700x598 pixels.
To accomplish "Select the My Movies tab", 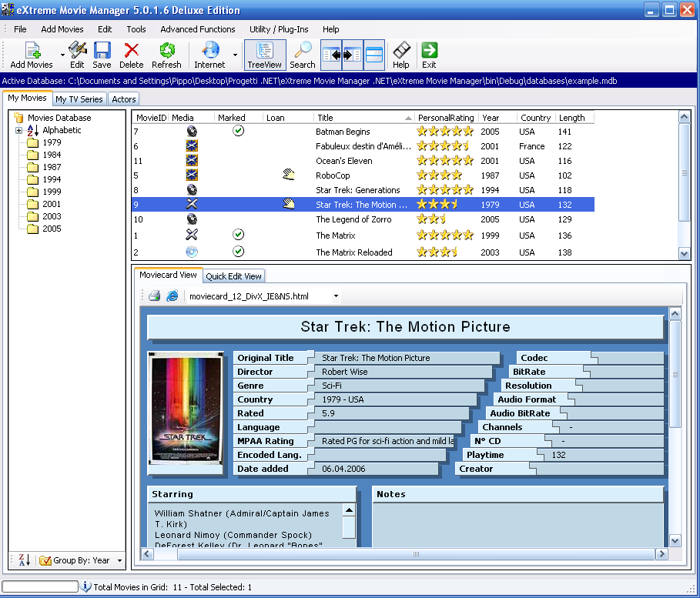I will click(x=27, y=99).
